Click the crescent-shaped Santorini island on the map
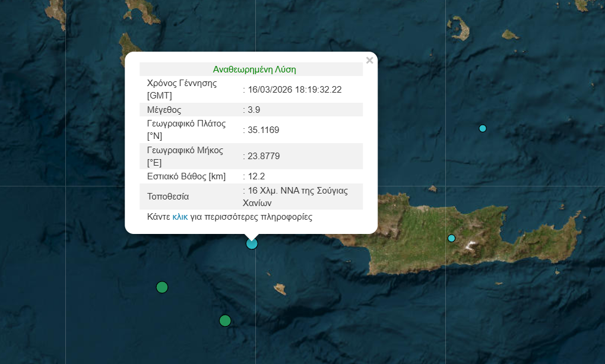Viewport: 605px width, 364px height. [x=458, y=27]
